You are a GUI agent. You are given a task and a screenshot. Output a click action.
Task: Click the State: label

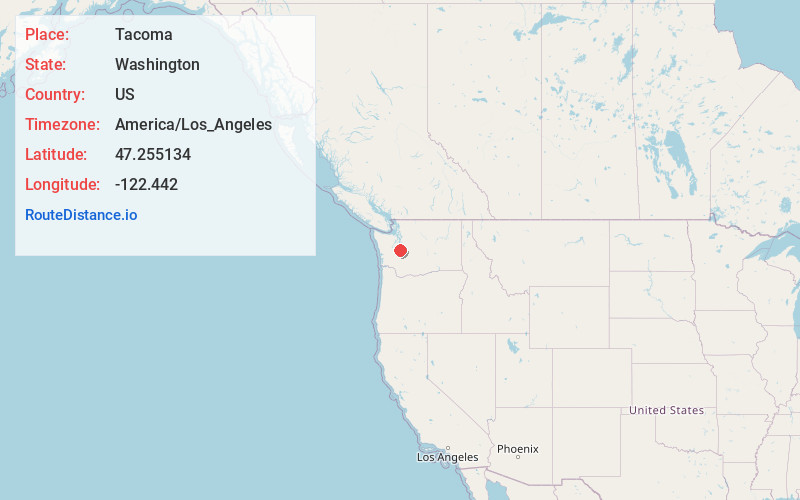click(45, 65)
